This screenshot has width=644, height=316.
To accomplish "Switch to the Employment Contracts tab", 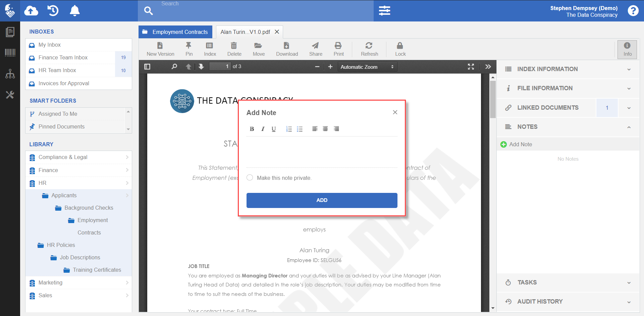I will [x=175, y=32].
